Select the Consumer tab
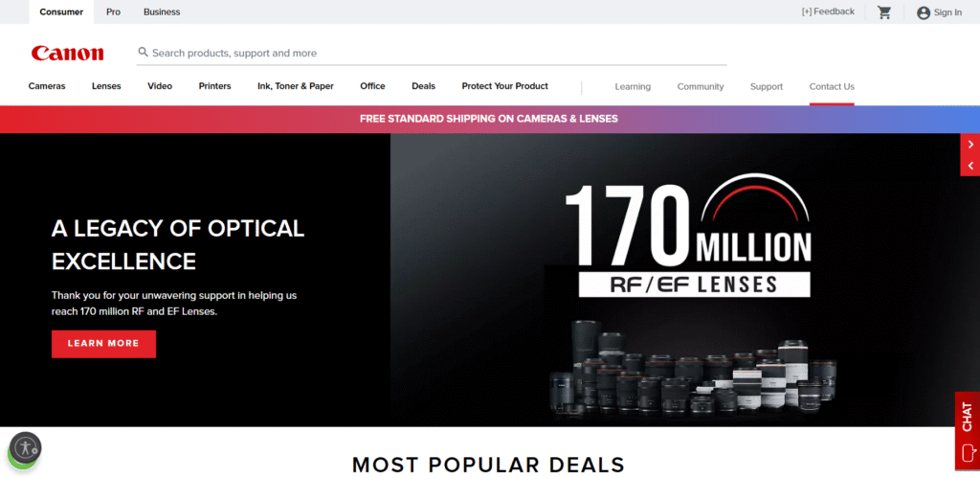 [x=61, y=12]
